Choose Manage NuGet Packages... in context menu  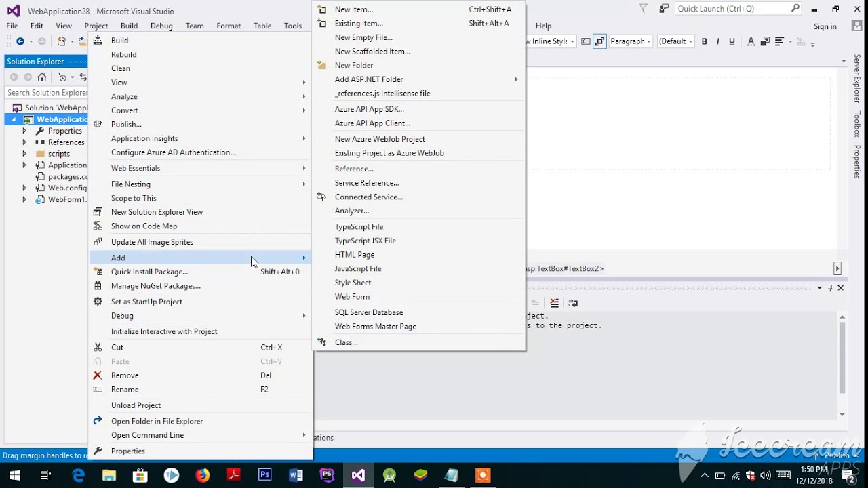click(x=201, y=286)
